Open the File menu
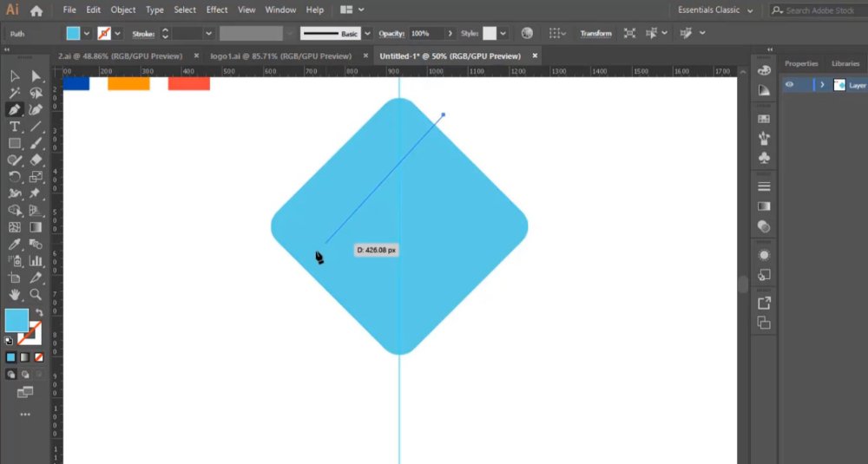868x464 pixels. coord(69,10)
